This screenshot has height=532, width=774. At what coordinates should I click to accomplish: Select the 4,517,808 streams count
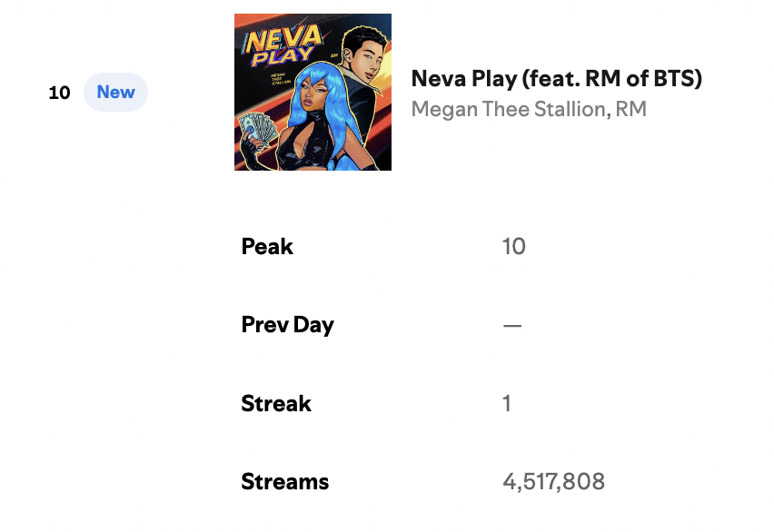pos(553,482)
